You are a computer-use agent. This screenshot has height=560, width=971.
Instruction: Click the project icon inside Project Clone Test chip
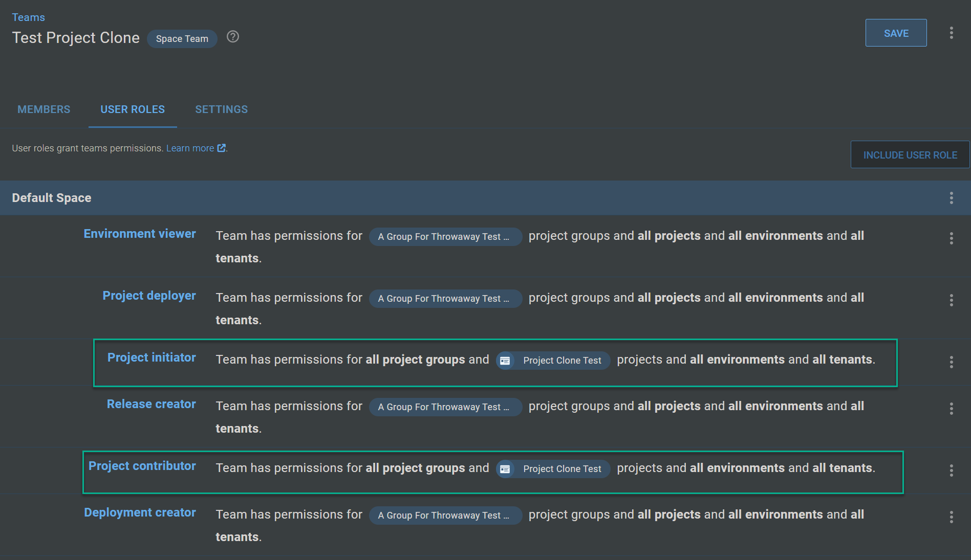[505, 361]
